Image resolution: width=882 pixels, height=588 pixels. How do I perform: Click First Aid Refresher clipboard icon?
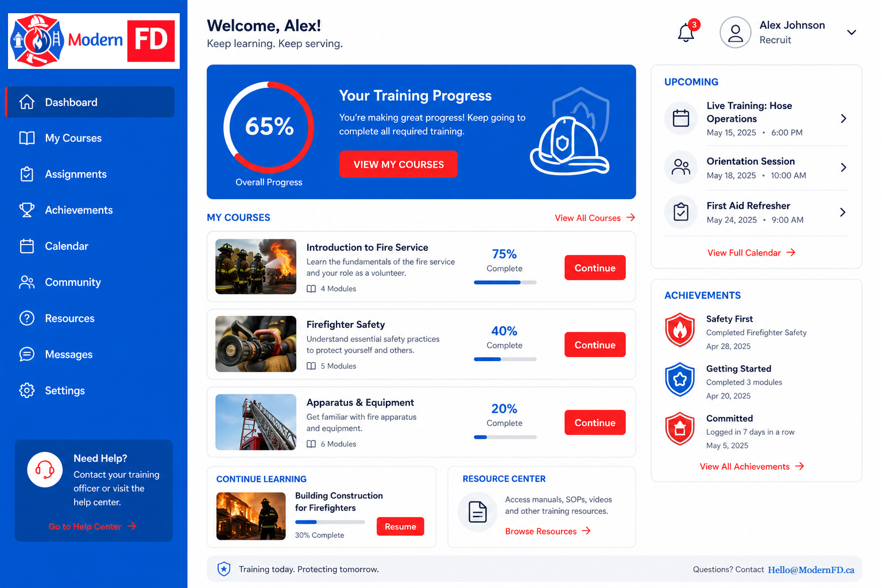point(681,212)
